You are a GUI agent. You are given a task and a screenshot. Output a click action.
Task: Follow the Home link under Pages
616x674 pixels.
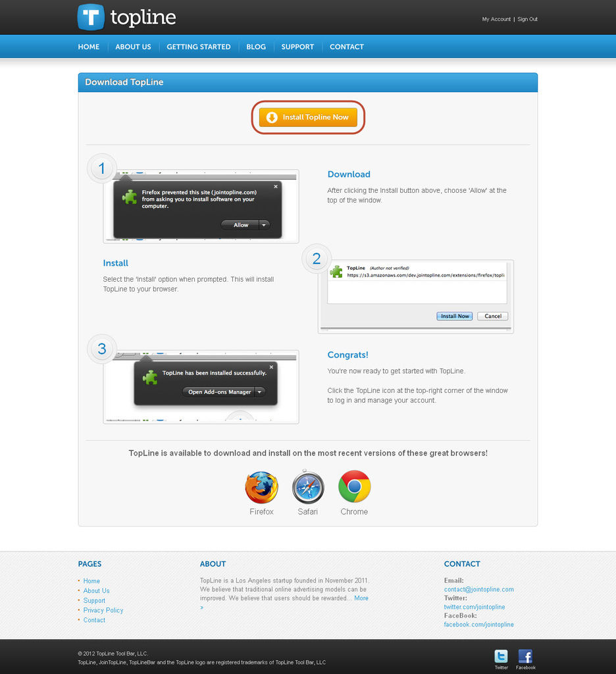click(91, 581)
